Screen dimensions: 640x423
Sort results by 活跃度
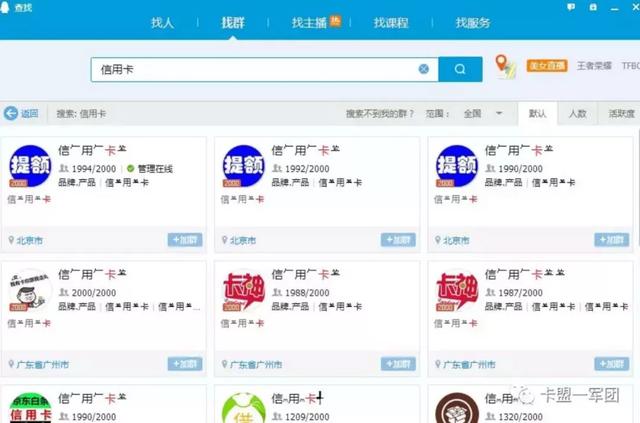tap(621, 114)
